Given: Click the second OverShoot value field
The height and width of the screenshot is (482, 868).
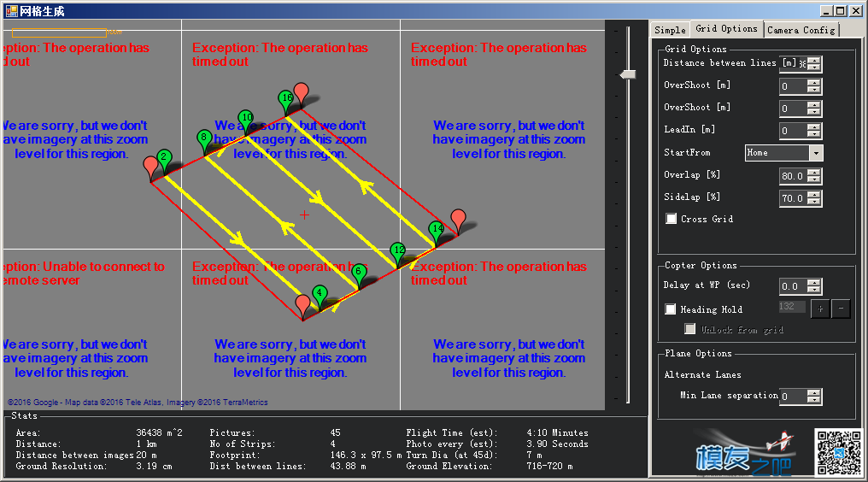Looking at the screenshot, I should click(x=793, y=109).
